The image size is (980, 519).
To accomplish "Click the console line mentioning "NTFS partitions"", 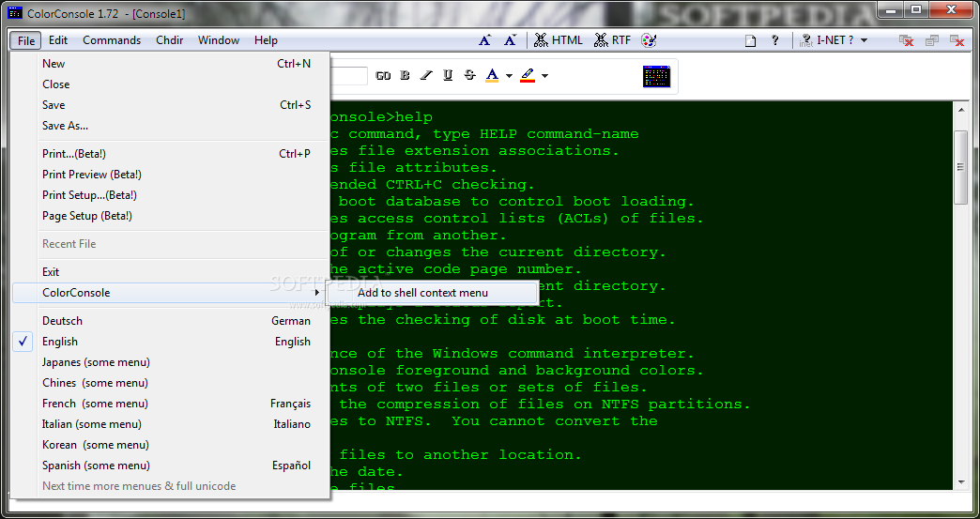I will pos(540,405).
